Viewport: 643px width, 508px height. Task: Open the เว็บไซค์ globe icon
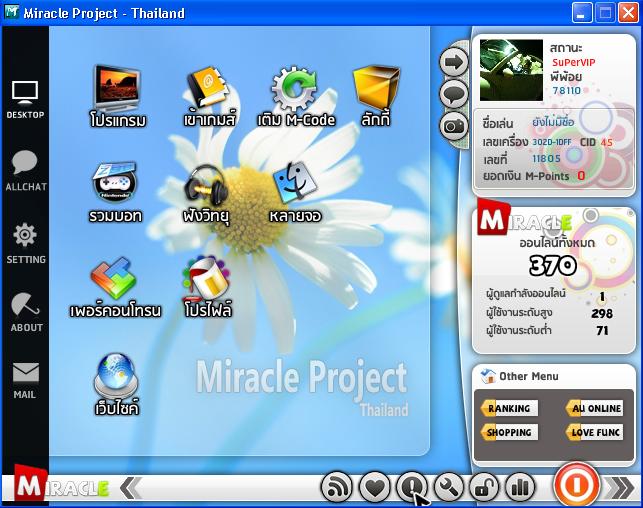click(117, 385)
